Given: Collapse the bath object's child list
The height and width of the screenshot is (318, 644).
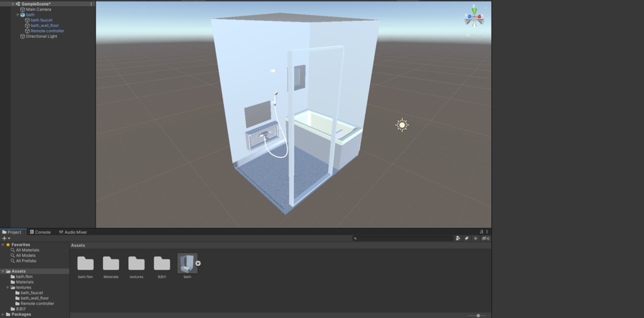Looking at the screenshot, I should [x=18, y=15].
